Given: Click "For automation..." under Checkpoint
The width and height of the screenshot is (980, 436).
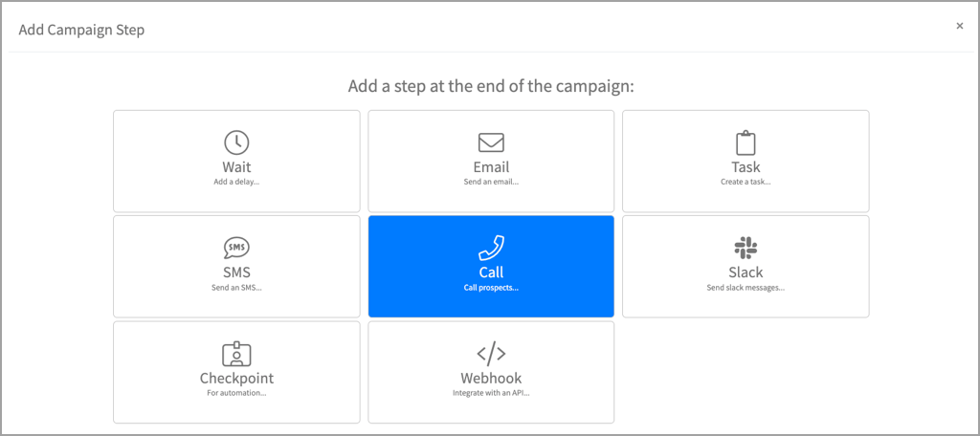Looking at the screenshot, I should pyautogui.click(x=236, y=392).
